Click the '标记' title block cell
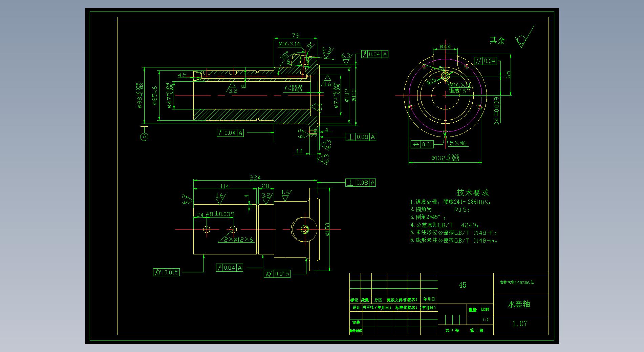The height and width of the screenshot is (352, 644). 354,300
